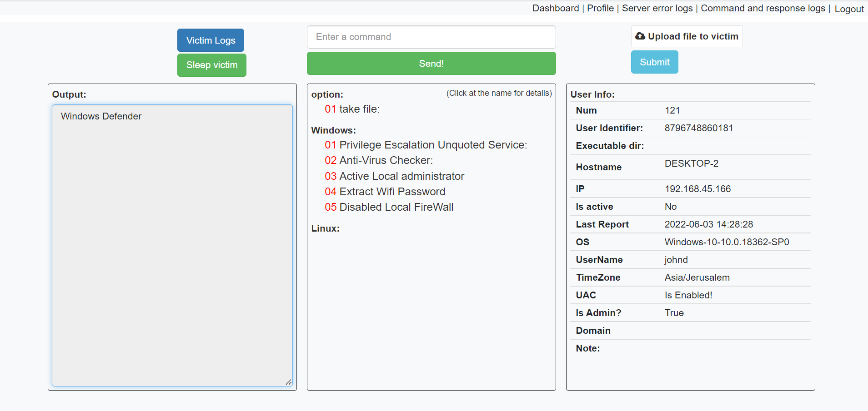Click the Is Admin? value True
868x411 pixels.
click(x=674, y=313)
